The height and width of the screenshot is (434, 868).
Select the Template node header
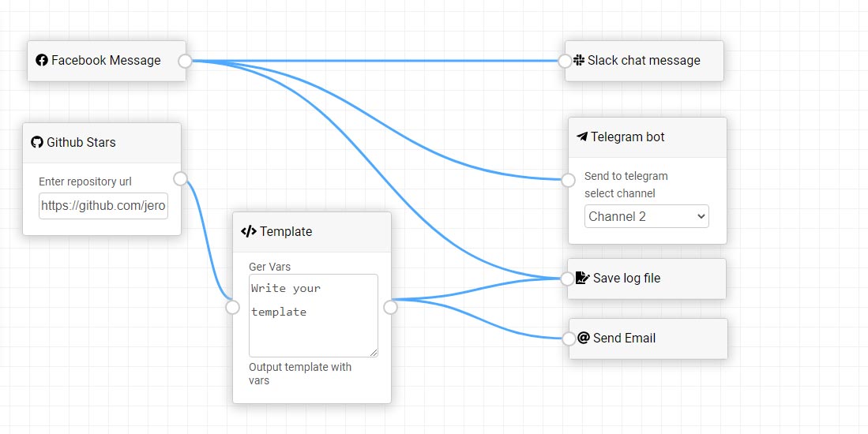(x=312, y=232)
